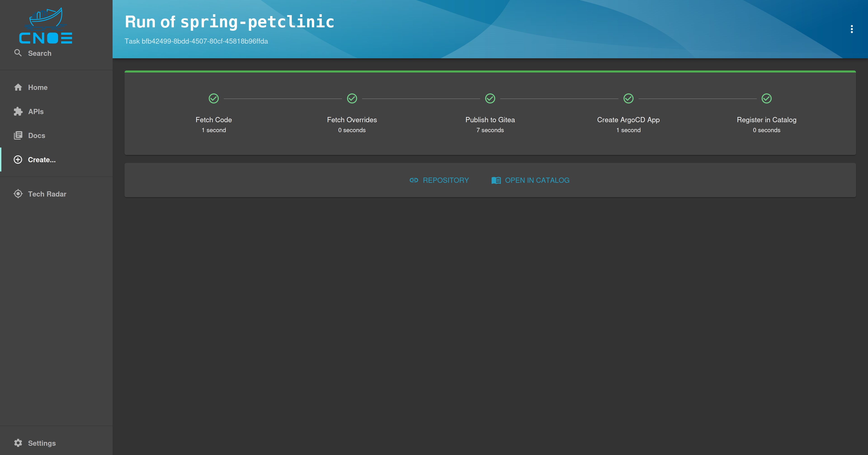The width and height of the screenshot is (868, 455).
Task: Click the Task bfb42499 ID text
Action: pyautogui.click(x=196, y=41)
